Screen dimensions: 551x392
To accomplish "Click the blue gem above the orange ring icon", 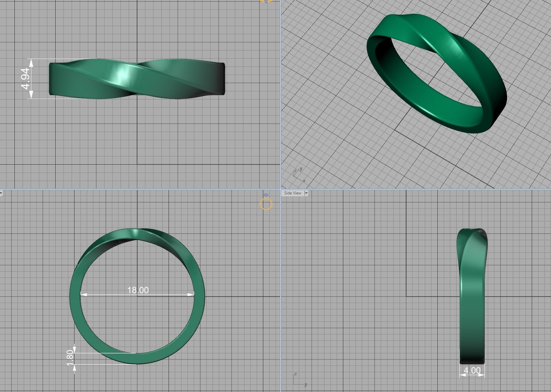I will [266, 195].
